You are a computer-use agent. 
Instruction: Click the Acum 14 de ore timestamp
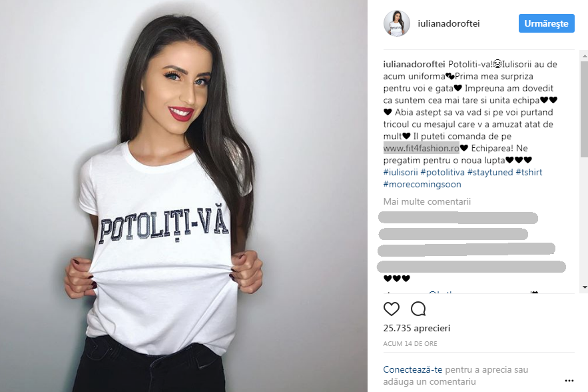point(410,343)
